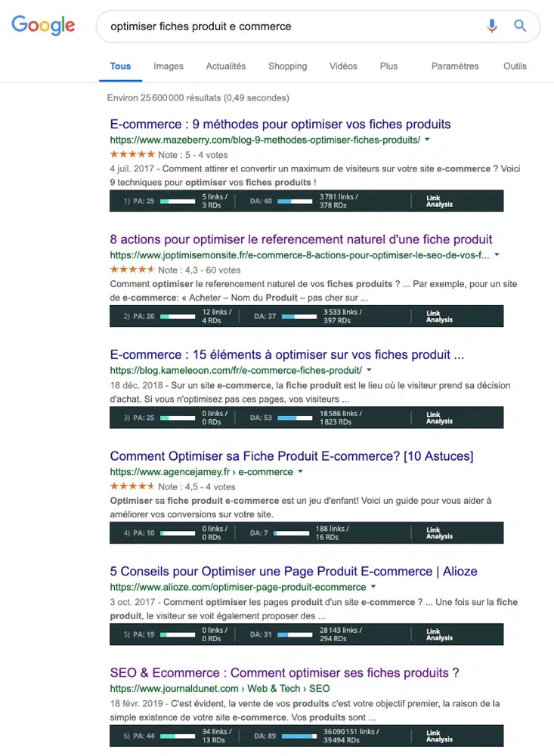Click the Google logo
Viewport: 554px width, 756px height.
(x=43, y=25)
